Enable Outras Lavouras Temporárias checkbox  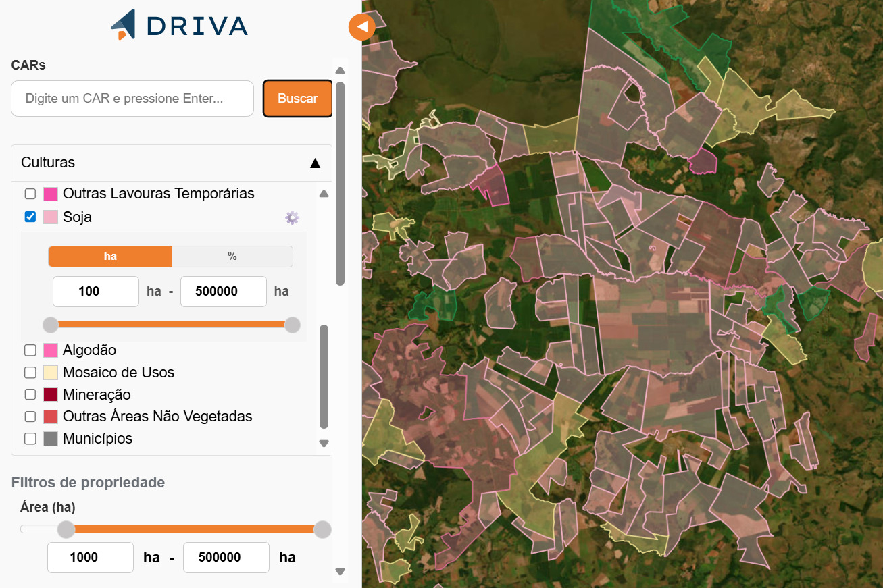[30, 194]
